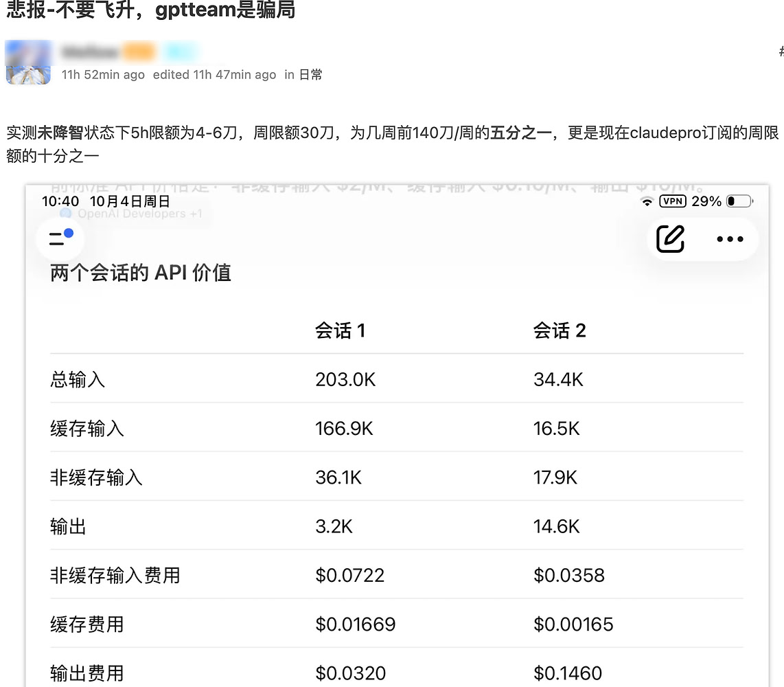This screenshot has width=784, height=687.
Task: Click the battery icon at 29%
Action: (x=739, y=201)
